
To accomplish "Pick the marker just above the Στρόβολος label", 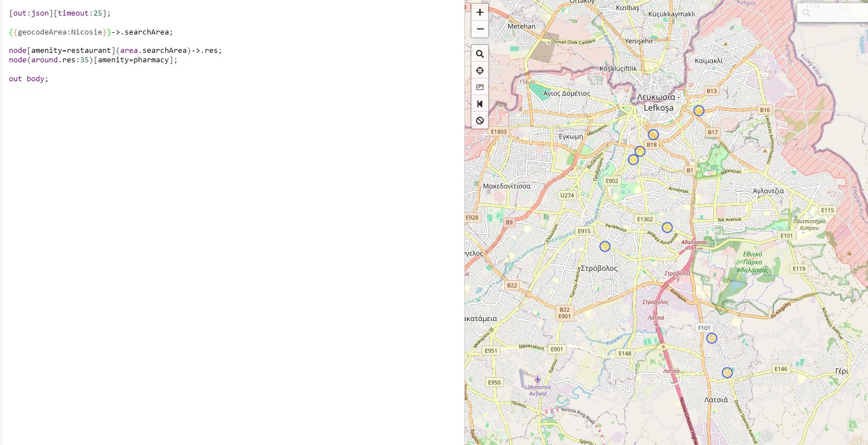I will pyautogui.click(x=605, y=246).
